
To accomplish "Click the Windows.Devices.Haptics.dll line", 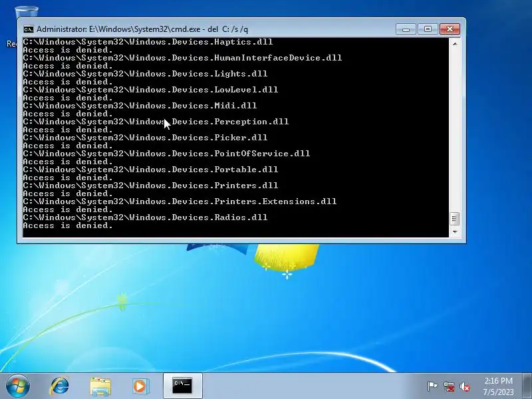I will pyautogui.click(x=148, y=42).
